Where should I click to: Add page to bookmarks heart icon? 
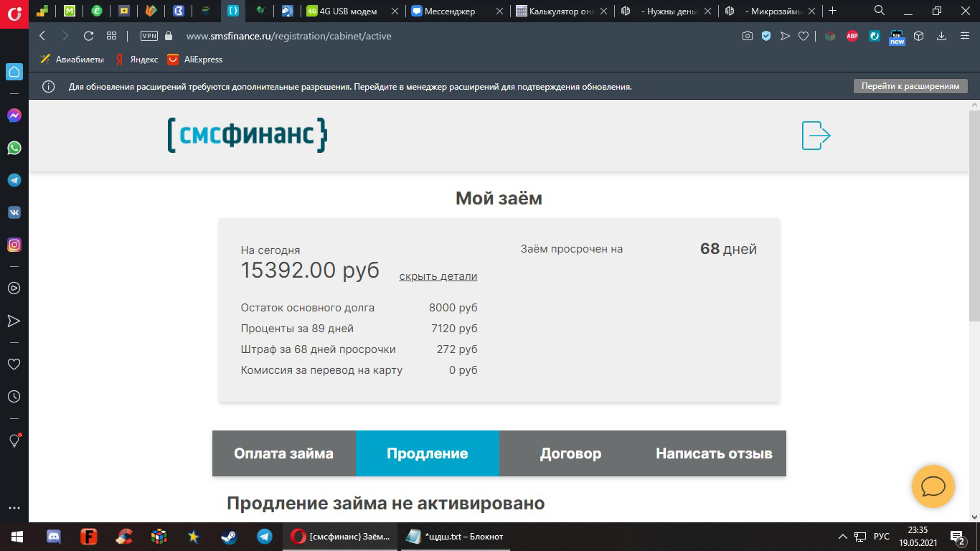tap(804, 36)
